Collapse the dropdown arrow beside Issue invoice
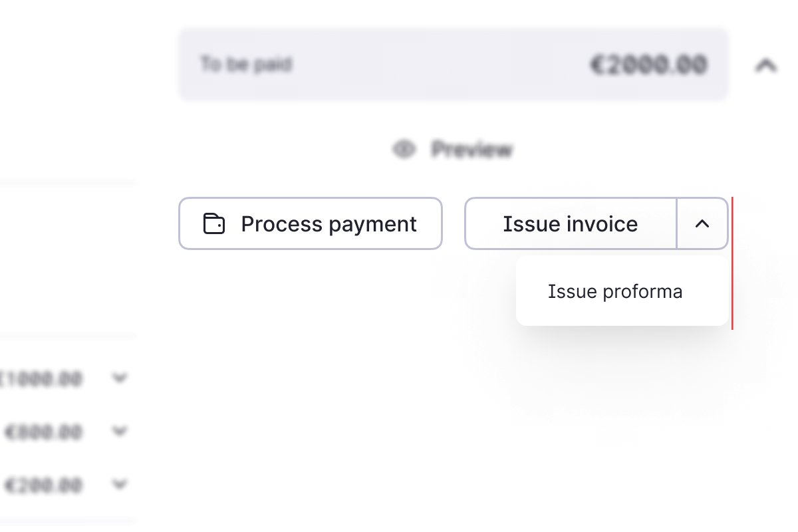Image resolution: width=798 pixels, height=532 pixels. coord(702,223)
